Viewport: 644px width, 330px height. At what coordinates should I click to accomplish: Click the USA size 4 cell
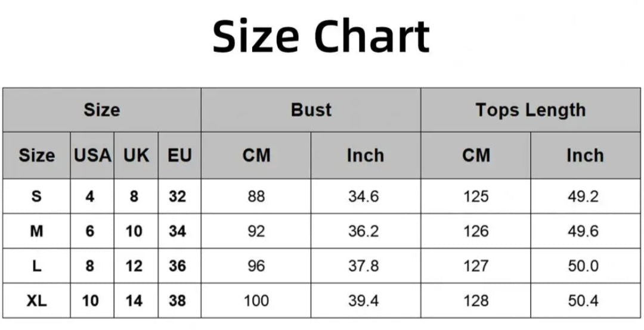[x=90, y=197]
